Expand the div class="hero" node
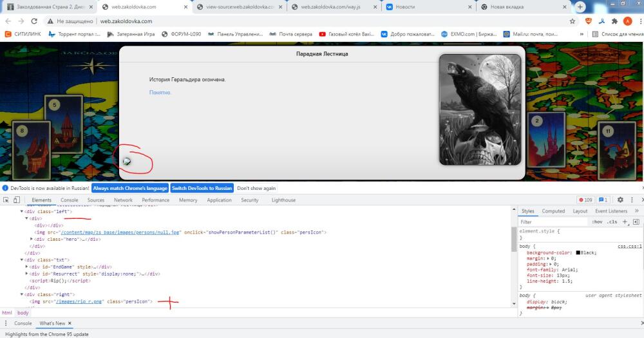Viewport: 644px width, 338px height. tap(31, 239)
